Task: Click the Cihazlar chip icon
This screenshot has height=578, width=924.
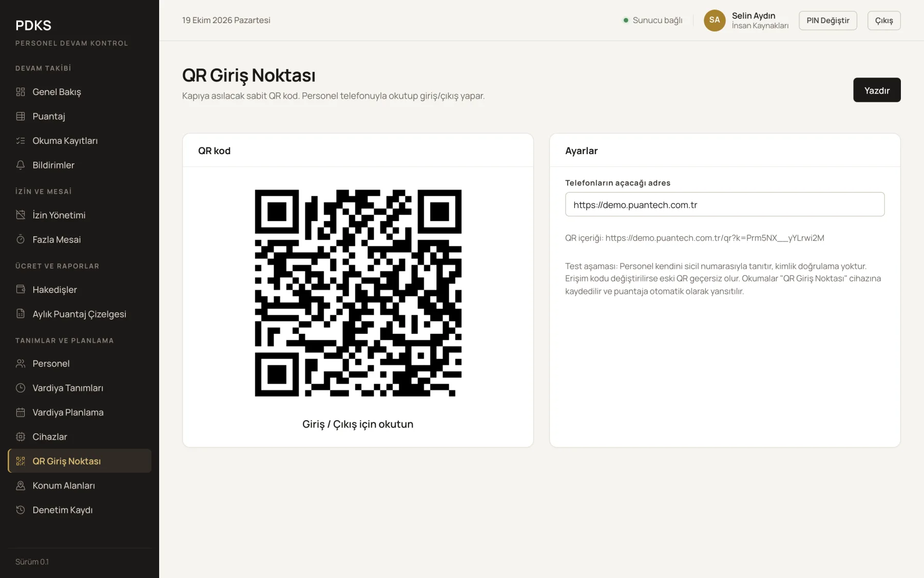Action: tap(21, 437)
